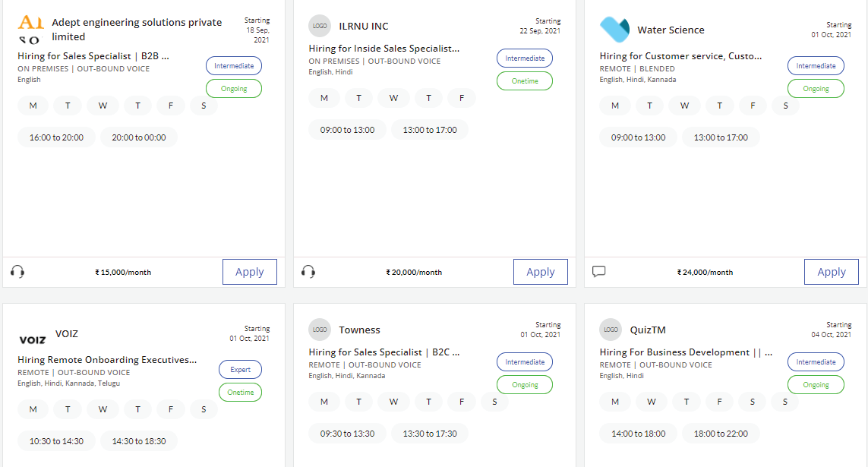Click the M day chip on Adept card

(x=33, y=106)
